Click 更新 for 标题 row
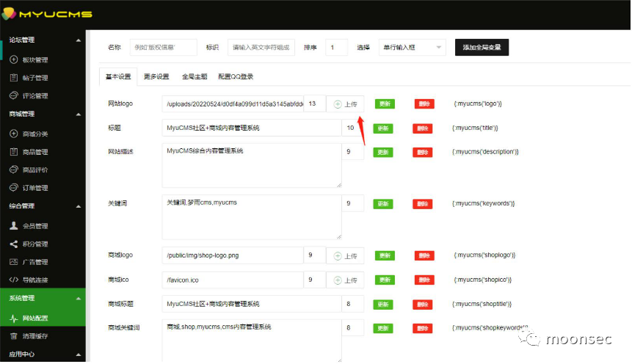 coord(383,128)
